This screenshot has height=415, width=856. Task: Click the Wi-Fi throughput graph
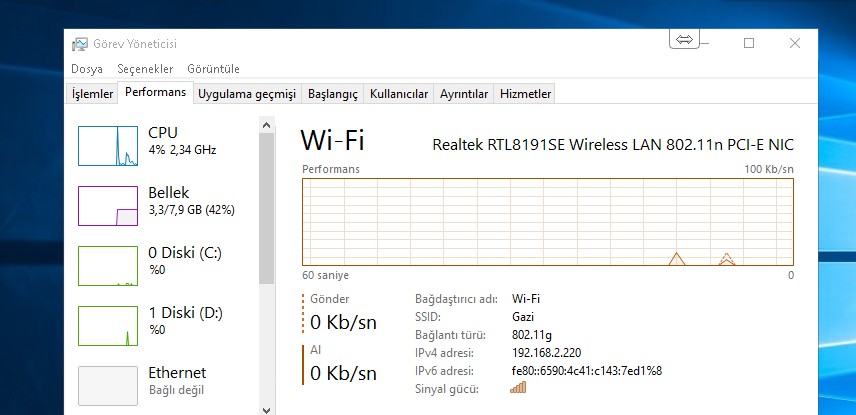[x=548, y=222]
